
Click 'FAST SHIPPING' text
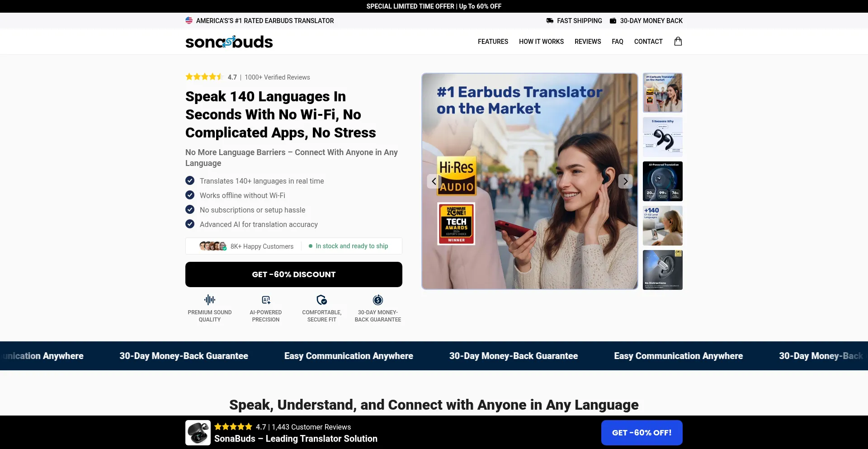(x=580, y=21)
